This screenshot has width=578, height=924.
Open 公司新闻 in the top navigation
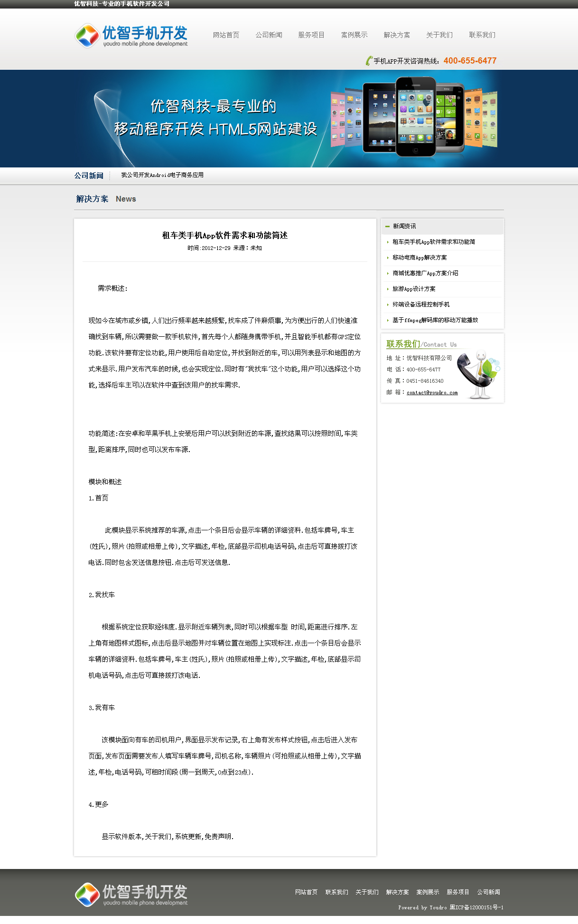point(269,35)
